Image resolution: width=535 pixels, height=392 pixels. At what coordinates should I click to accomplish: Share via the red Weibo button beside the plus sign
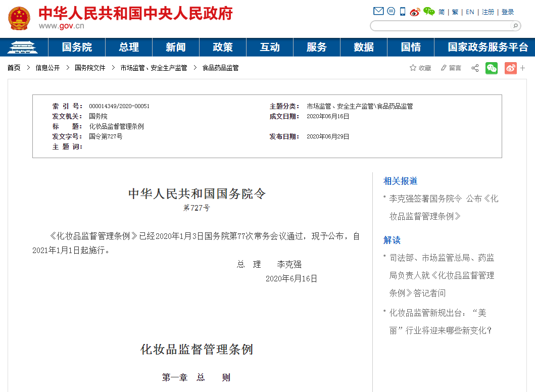(x=510, y=68)
